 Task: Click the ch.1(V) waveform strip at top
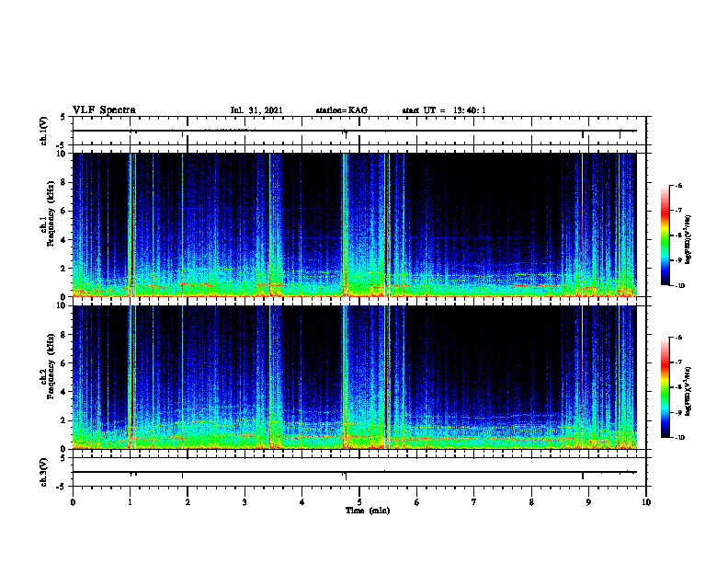click(x=358, y=131)
